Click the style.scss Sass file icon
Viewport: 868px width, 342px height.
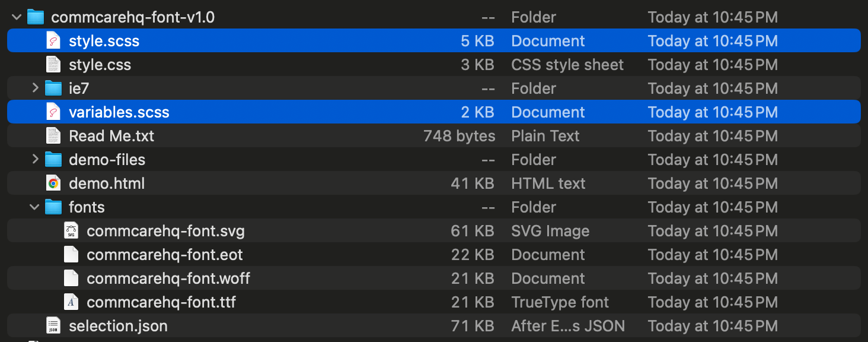tap(53, 41)
